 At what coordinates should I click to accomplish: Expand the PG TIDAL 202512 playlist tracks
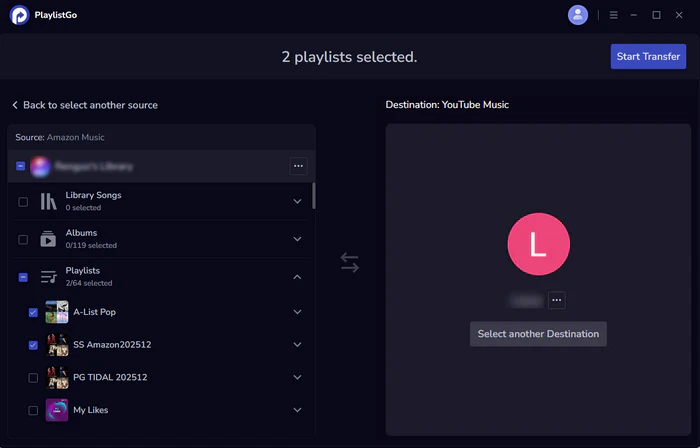click(x=297, y=377)
